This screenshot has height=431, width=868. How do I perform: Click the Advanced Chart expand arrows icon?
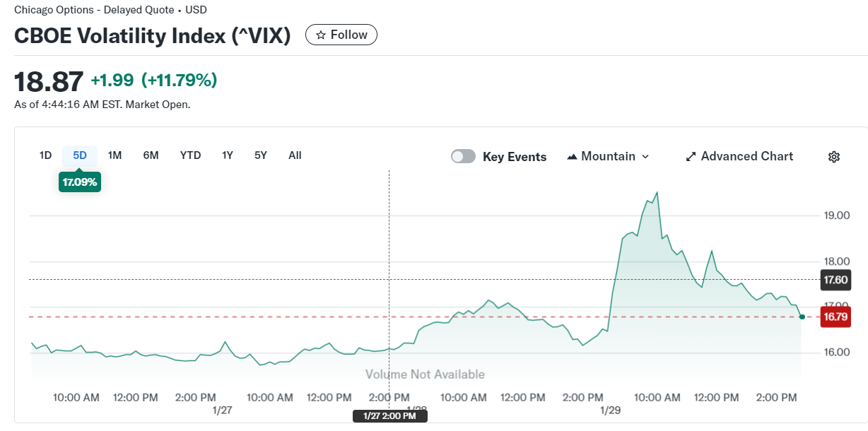(x=691, y=157)
